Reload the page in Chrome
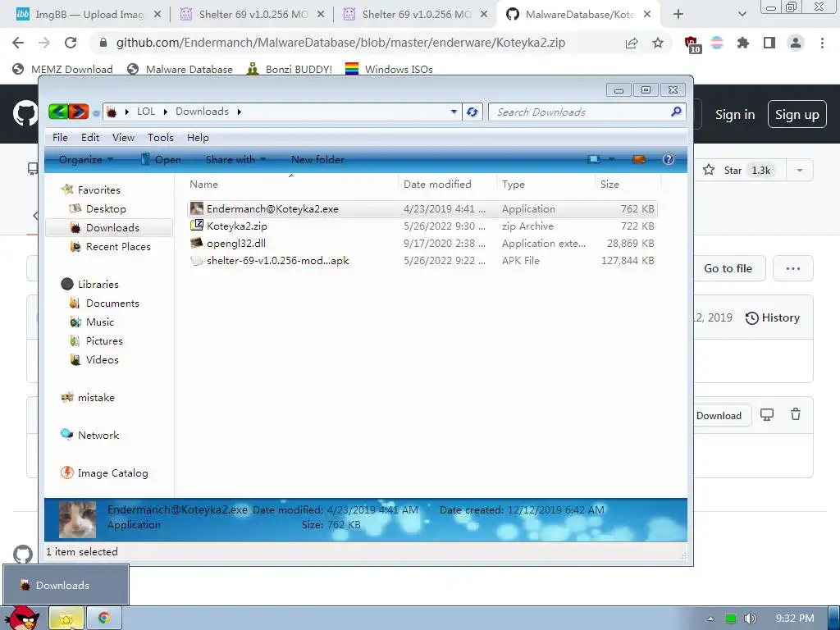The width and height of the screenshot is (840, 630). point(71,43)
